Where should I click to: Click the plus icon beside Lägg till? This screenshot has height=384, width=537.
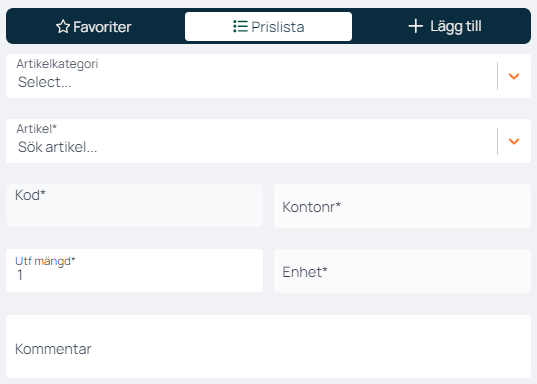[x=416, y=26]
